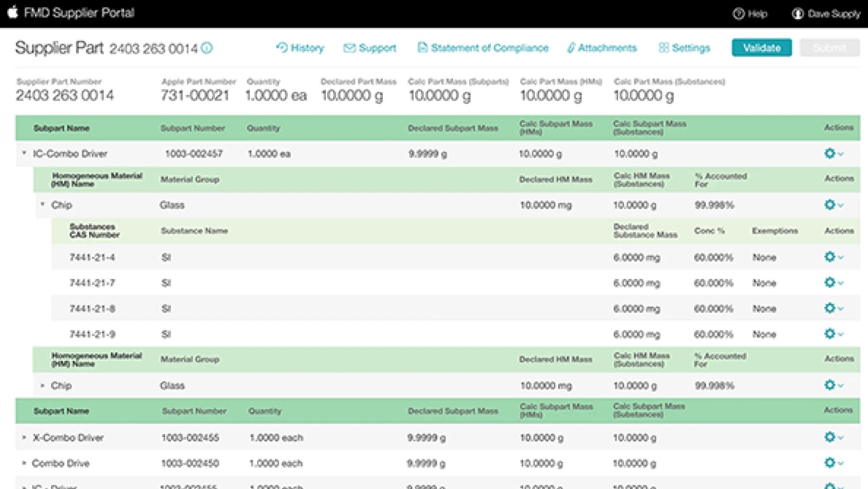Open actions gear for substance 7441-21-8
868x489 pixels.
pos(833,308)
